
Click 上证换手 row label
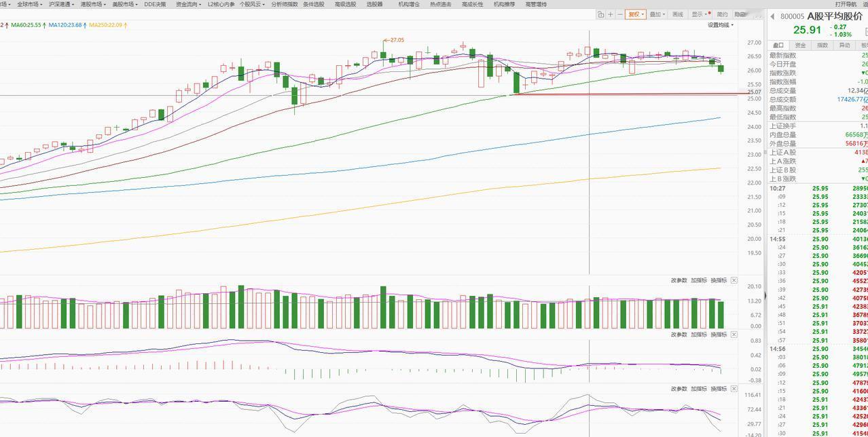782,126
